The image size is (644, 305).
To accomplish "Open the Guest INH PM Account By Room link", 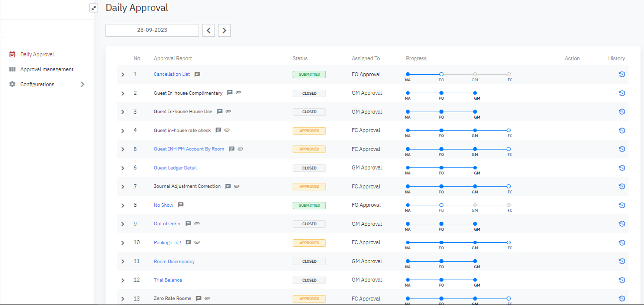I will [189, 149].
